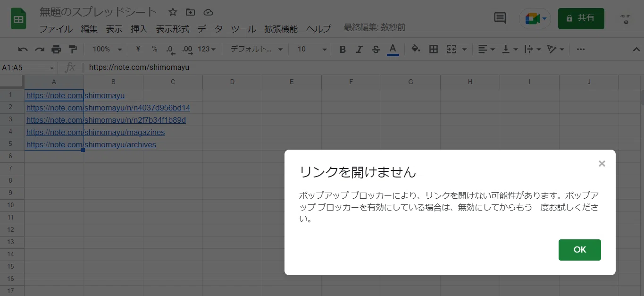644x296 pixels.
Task: Select column E header
Action: tap(292, 82)
